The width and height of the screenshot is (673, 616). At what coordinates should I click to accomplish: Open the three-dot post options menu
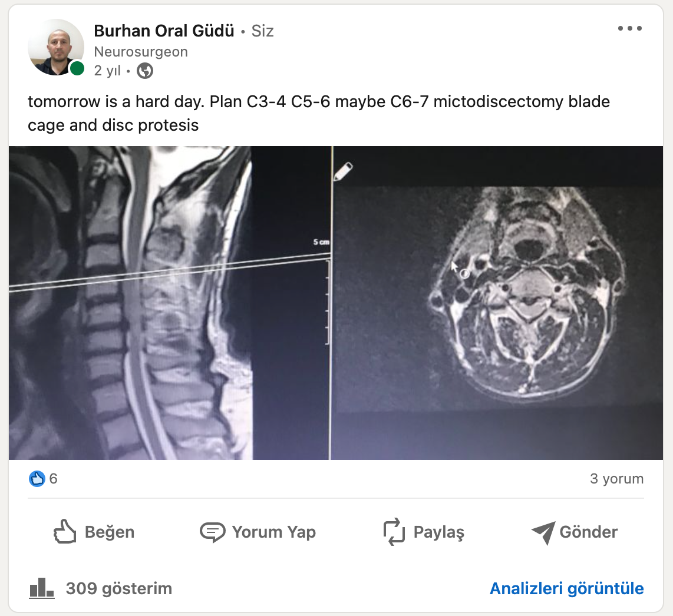[629, 28]
